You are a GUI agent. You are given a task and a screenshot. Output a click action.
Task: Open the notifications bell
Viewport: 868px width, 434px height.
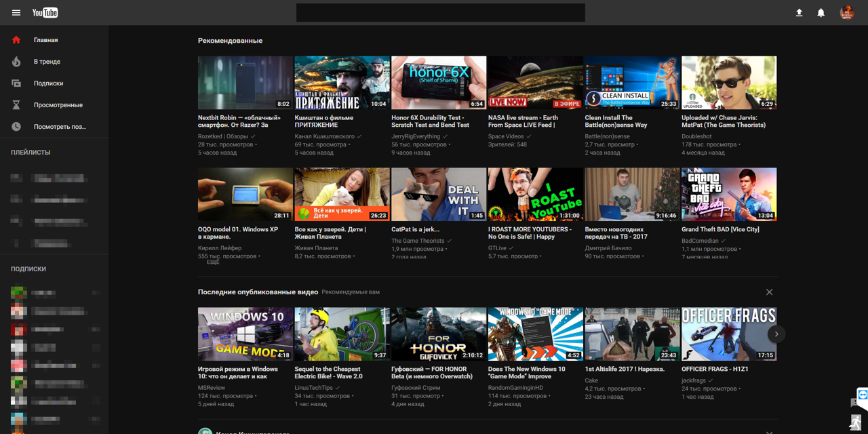(821, 13)
